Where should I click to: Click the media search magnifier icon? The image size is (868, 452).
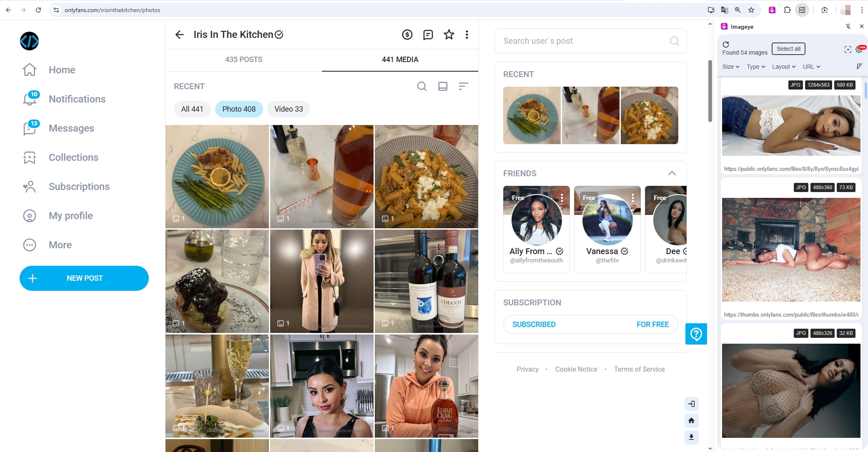tap(422, 86)
